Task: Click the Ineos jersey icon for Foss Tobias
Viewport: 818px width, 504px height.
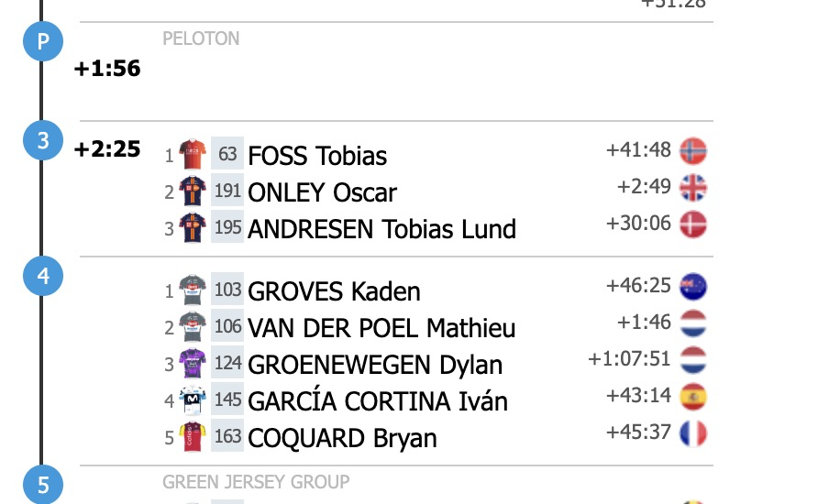Action: coord(193,154)
